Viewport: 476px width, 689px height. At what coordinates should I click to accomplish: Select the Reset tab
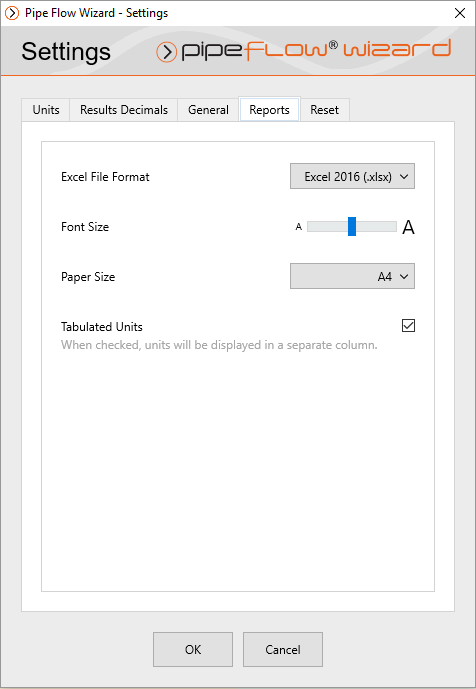pos(325,110)
